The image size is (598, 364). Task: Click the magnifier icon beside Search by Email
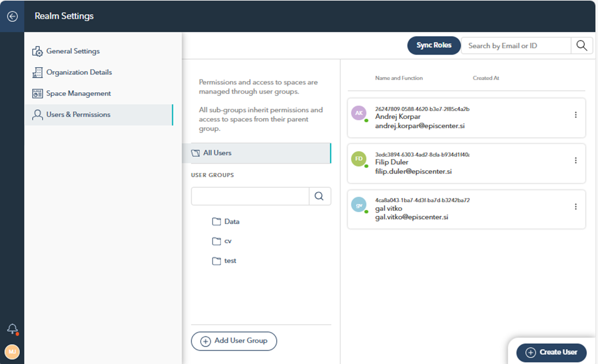pyautogui.click(x=582, y=46)
